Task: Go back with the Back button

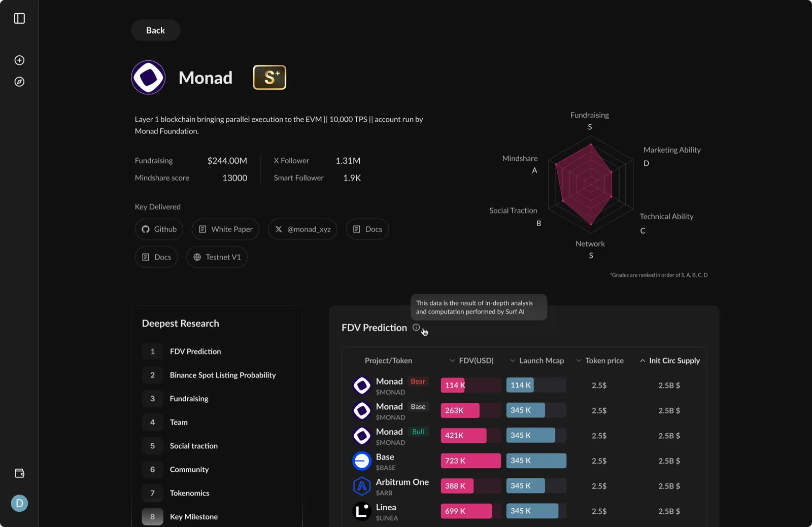Action: tap(155, 30)
